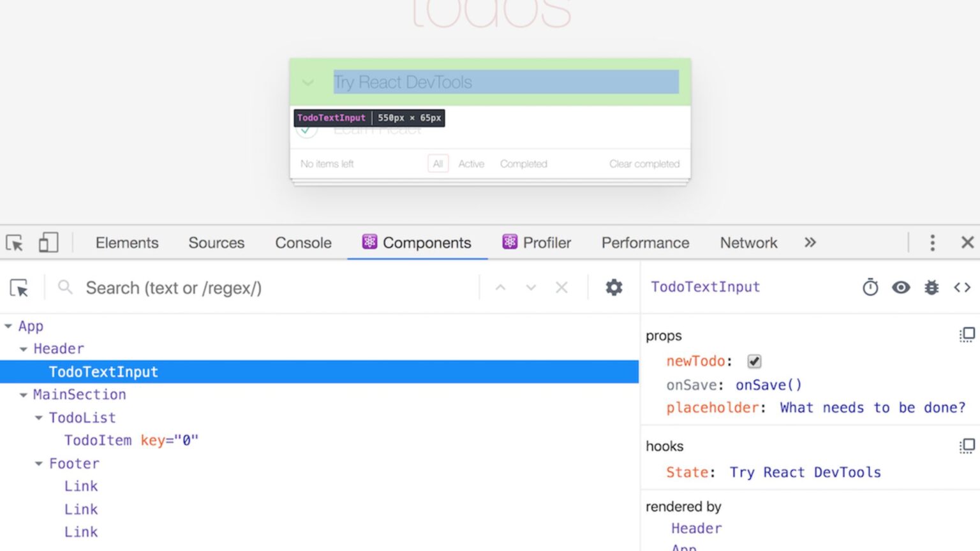980x551 pixels.
Task: Click the onSave() prop function
Action: pyautogui.click(x=768, y=385)
